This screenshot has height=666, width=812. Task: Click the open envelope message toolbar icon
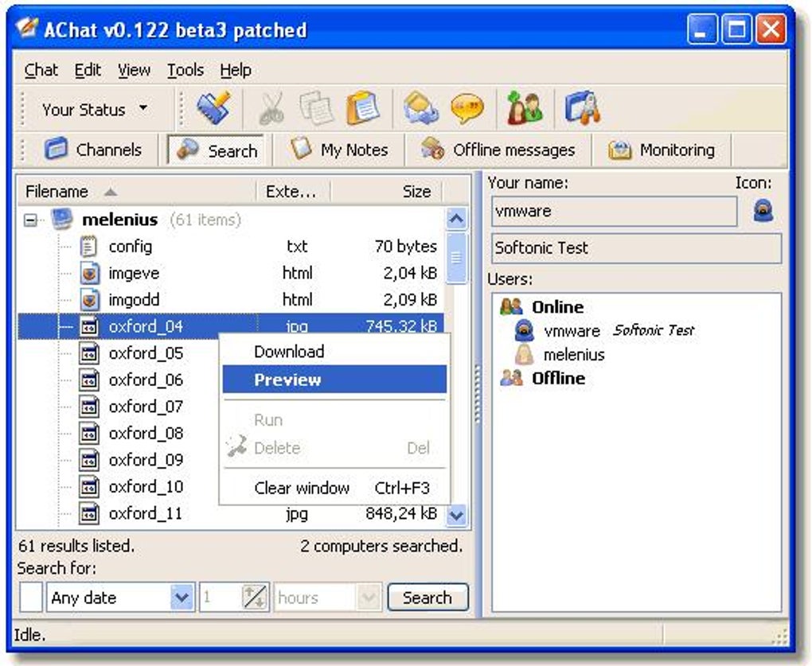(x=420, y=108)
